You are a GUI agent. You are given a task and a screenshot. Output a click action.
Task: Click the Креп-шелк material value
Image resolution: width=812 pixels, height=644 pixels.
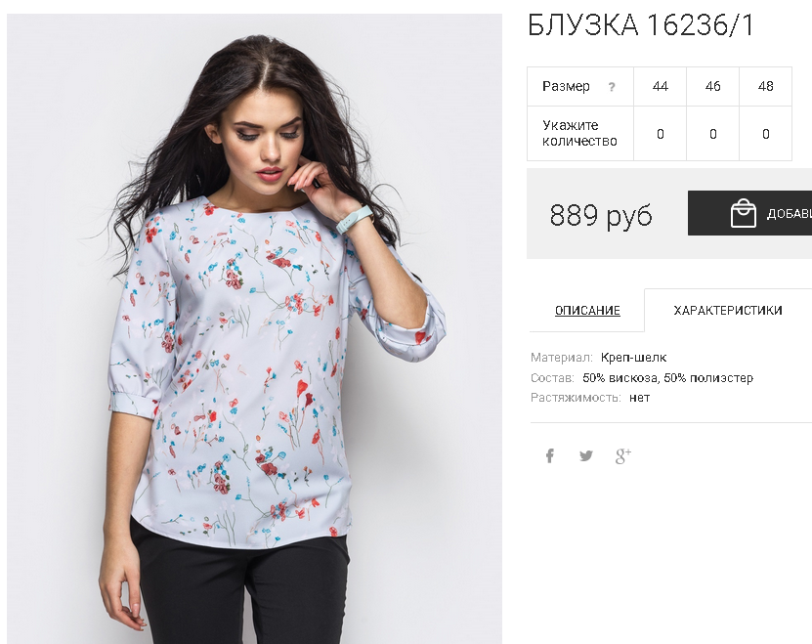point(633,357)
